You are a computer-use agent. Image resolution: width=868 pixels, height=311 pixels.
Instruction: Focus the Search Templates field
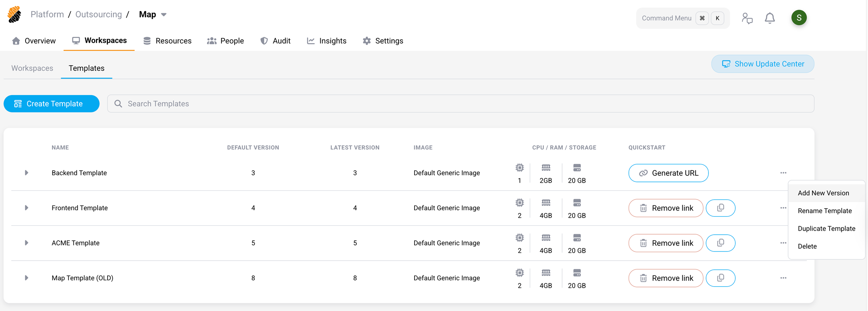click(460, 104)
